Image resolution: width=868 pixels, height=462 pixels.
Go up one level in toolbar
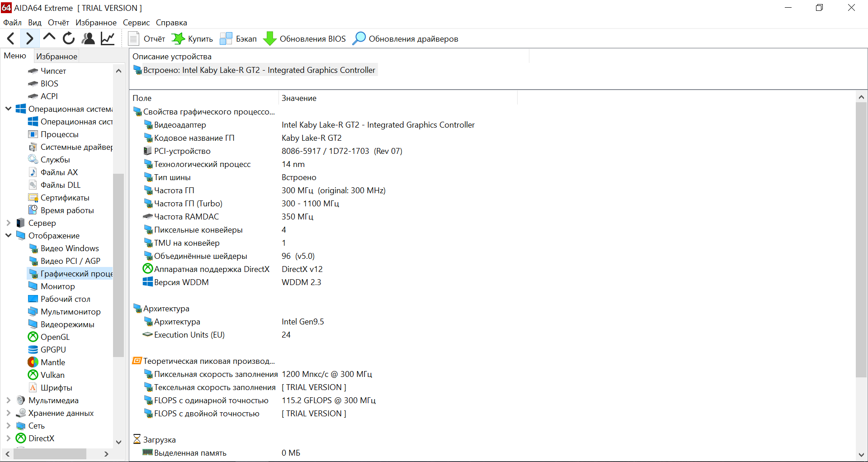click(49, 38)
